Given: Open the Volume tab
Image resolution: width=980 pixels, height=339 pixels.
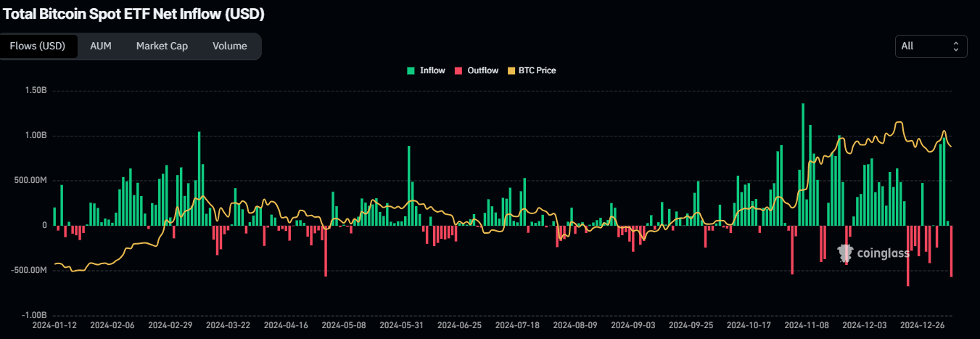Looking at the screenshot, I should (x=229, y=46).
